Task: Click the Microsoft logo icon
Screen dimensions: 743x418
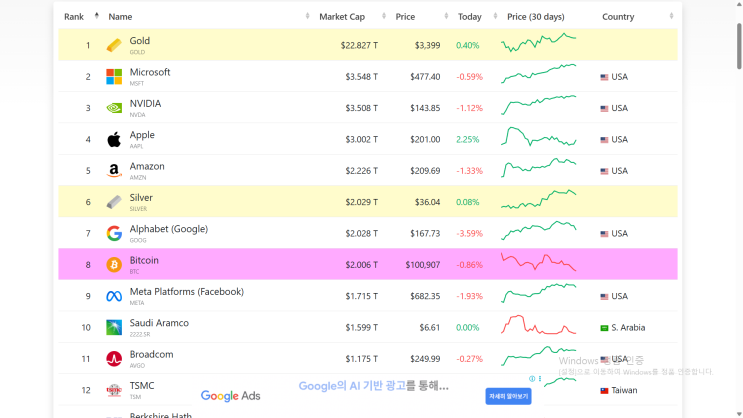Action: [x=114, y=77]
